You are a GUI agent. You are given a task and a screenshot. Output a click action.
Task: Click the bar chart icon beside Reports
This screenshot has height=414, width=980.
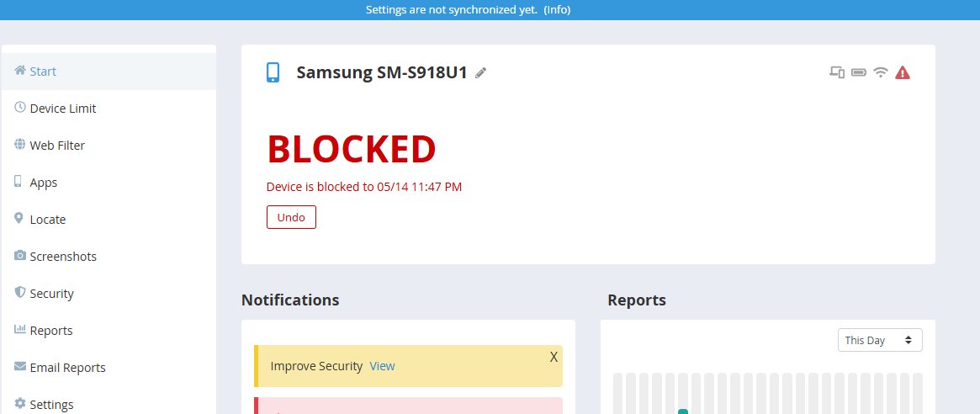[x=20, y=329]
